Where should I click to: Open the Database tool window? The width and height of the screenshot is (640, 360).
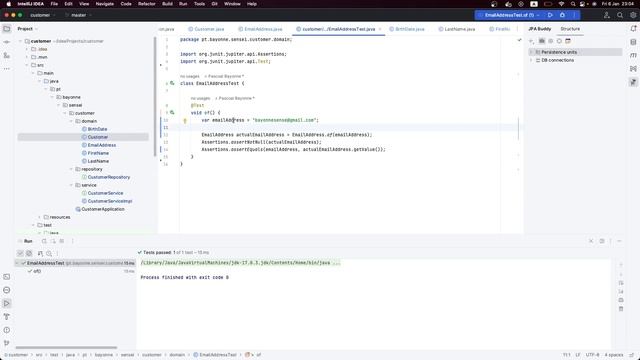tap(633, 42)
